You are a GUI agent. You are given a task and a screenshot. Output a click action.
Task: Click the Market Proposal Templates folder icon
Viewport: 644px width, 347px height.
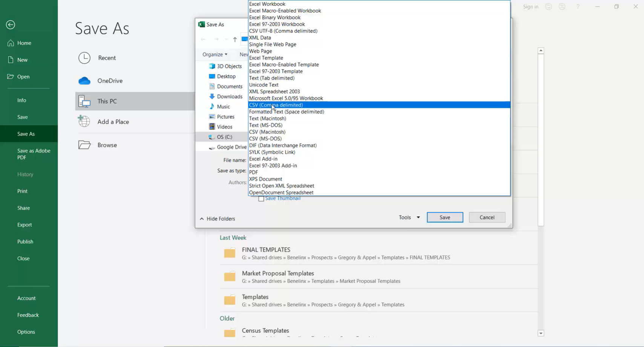tap(230, 277)
